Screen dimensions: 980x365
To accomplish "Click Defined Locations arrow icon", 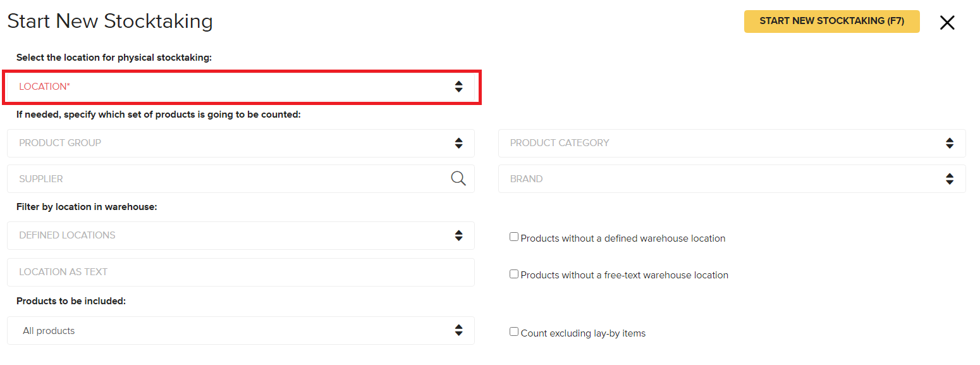I will pos(459,235).
